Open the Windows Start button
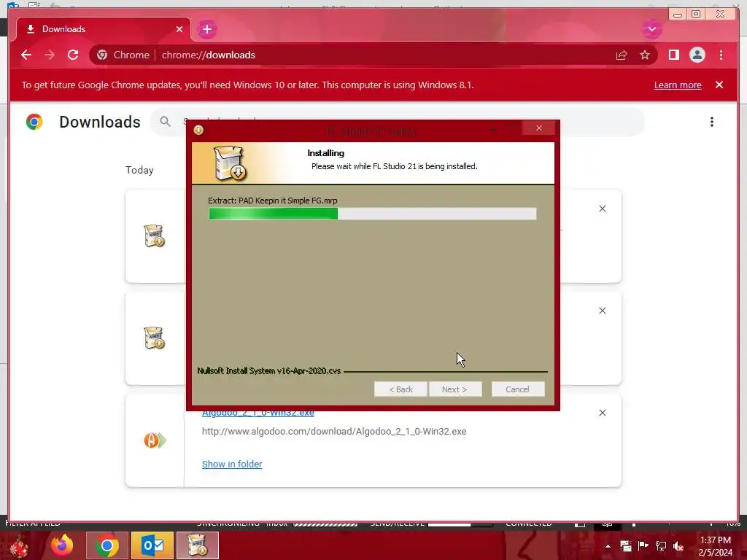The image size is (747, 560). (x=19, y=545)
